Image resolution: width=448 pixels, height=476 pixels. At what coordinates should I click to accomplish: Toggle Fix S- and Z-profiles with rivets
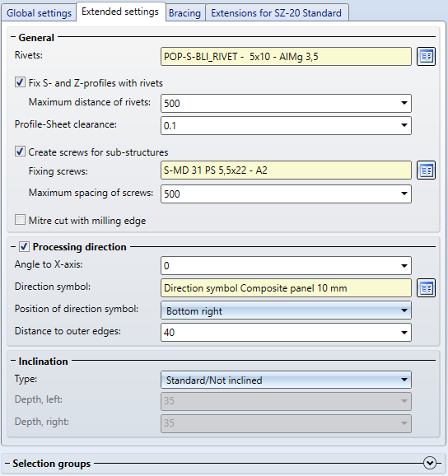tap(20, 82)
